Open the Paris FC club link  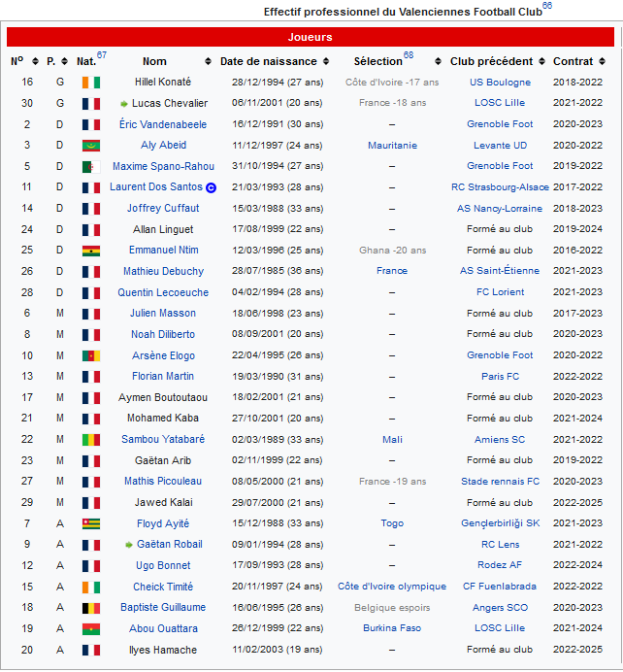click(x=500, y=377)
